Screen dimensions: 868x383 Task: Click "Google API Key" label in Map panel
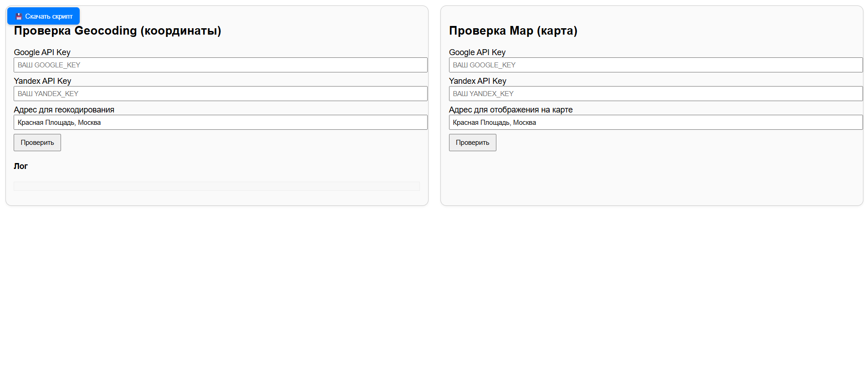coord(477,52)
